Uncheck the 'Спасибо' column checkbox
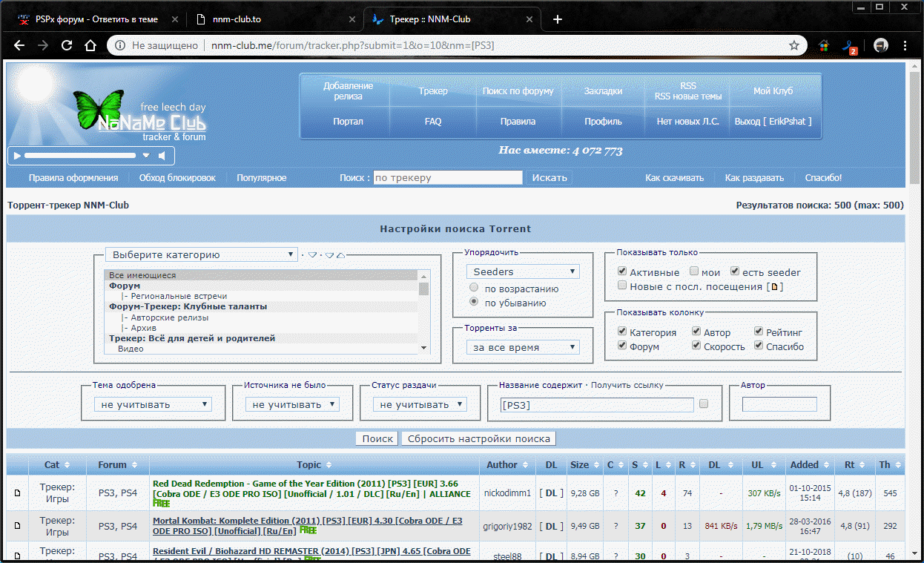This screenshot has width=924, height=563. (x=759, y=346)
